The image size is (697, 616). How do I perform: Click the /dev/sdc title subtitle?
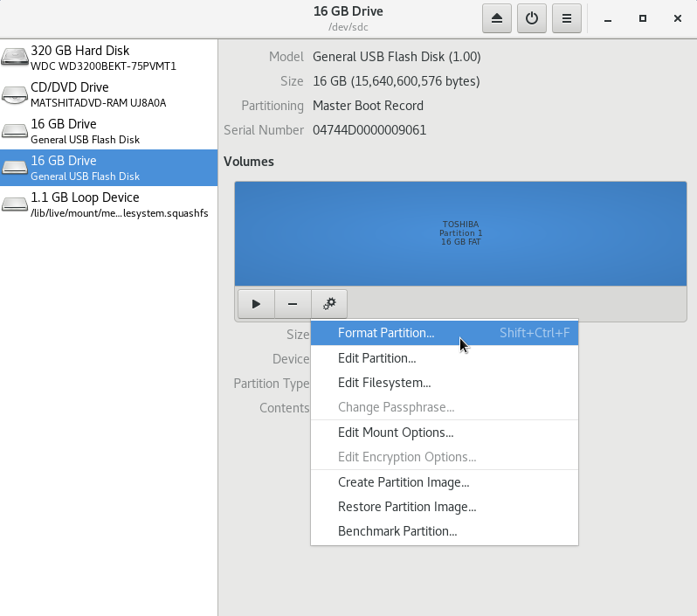click(348, 27)
